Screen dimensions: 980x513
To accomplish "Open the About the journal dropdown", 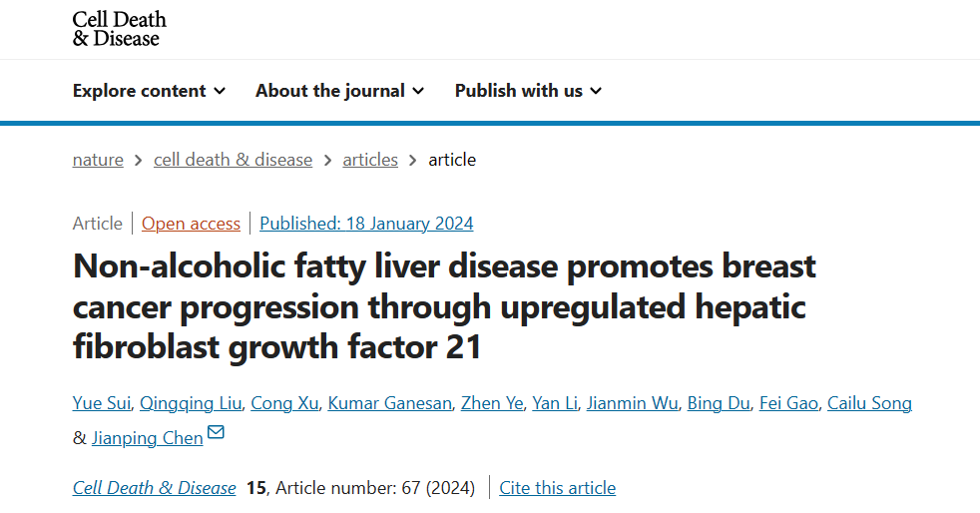I will click(x=339, y=91).
